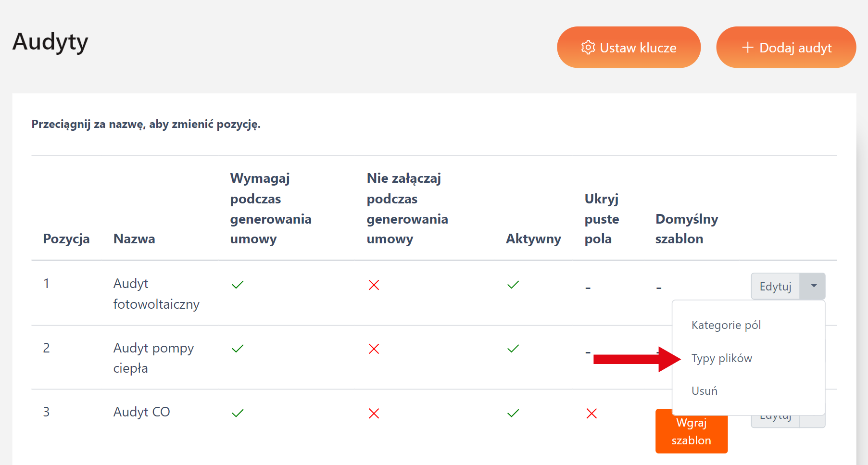This screenshot has width=868, height=465.
Task: Click the Audyt pompy ciepła row name
Action: point(153,358)
